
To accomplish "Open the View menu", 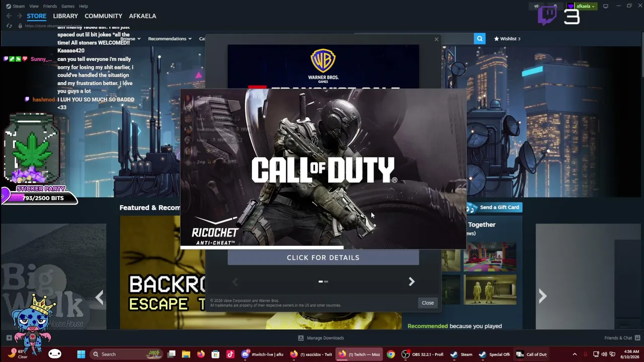I will [x=34, y=6].
